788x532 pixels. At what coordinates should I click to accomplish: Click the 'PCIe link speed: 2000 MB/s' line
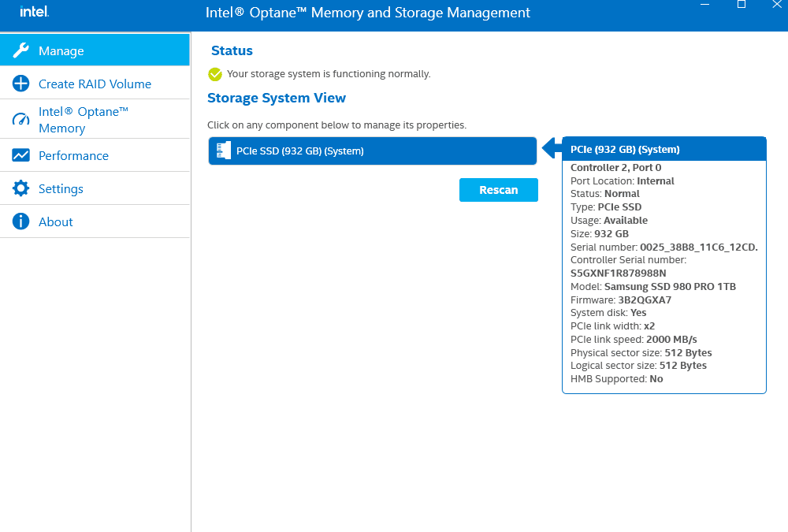coord(634,340)
